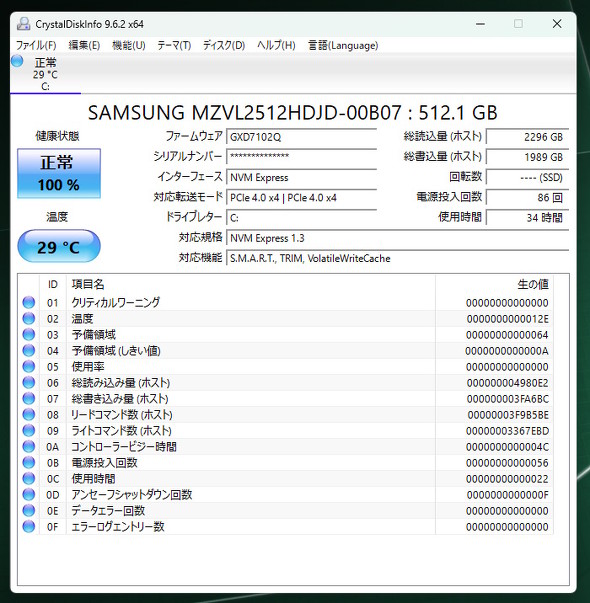
Task: Click status orb for ID 0A コントローラービジー時間
Action: tap(28, 447)
